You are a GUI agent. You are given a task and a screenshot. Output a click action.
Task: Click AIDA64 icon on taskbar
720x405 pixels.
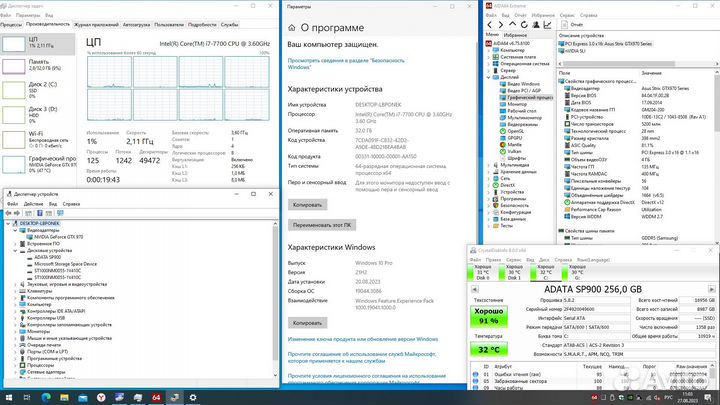[156, 397]
